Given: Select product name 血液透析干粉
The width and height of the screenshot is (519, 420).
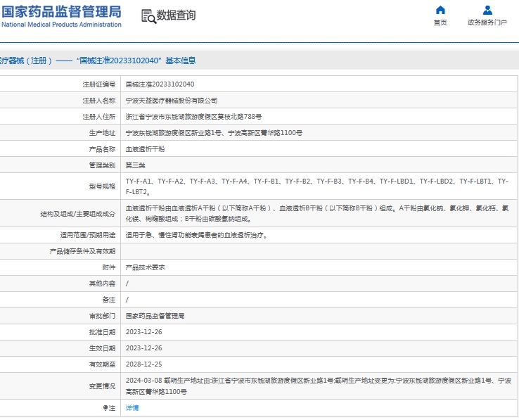Looking at the screenshot, I should (145, 149).
